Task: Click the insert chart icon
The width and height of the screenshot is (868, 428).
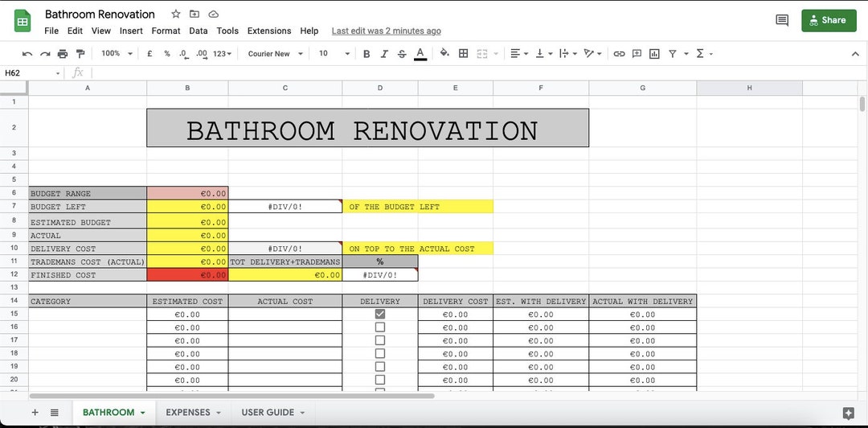Action: (x=654, y=54)
